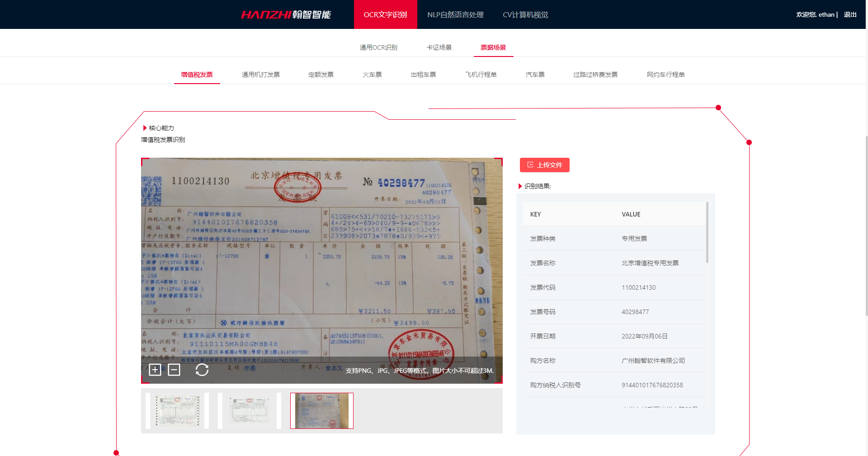868x456 pixels.
Task: Click the 发票代码 row key
Action: point(543,287)
